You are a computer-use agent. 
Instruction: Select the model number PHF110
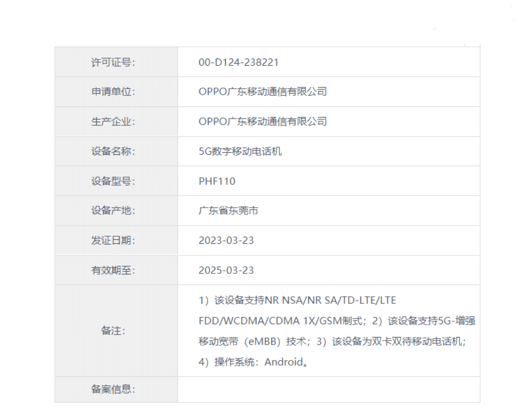(x=217, y=181)
